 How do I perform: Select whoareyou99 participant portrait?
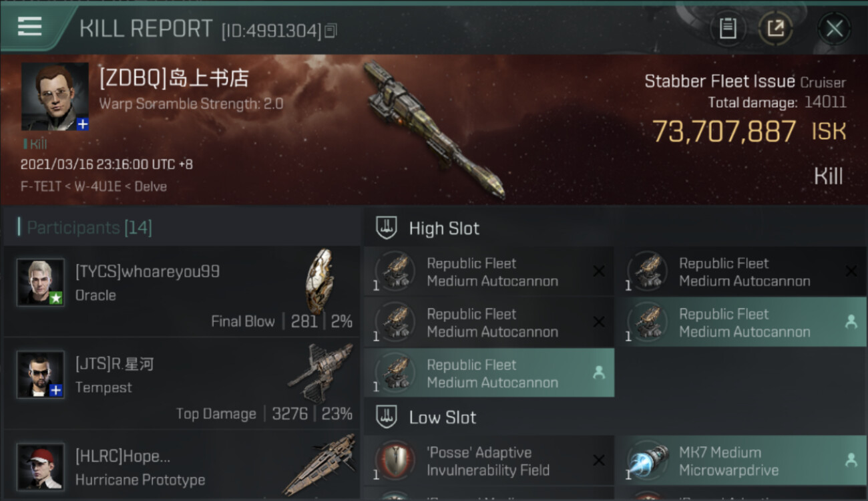pos(41,283)
